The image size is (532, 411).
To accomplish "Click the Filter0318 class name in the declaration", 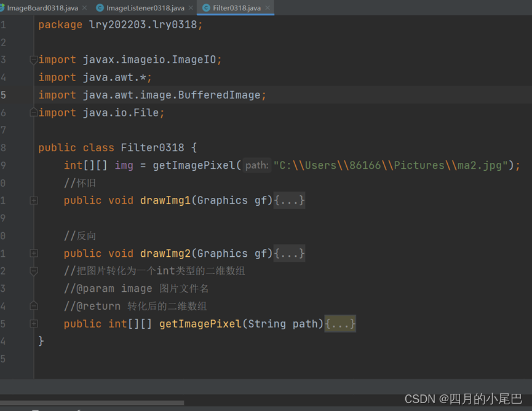I will click(152, 147).
